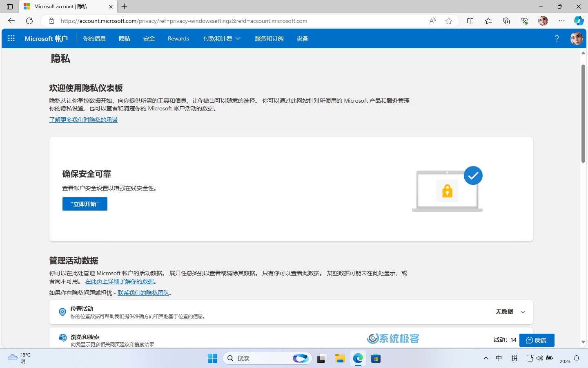This screenshot has height=368, width=588.
Task: Open the 服务和订阅 navigation tab
Action: click(x=269, y=38)
